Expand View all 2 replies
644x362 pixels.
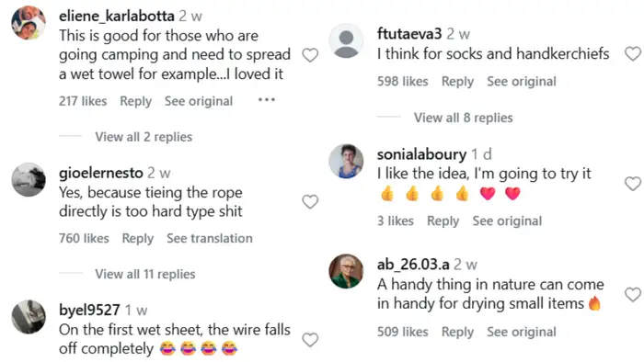[144, 137]
